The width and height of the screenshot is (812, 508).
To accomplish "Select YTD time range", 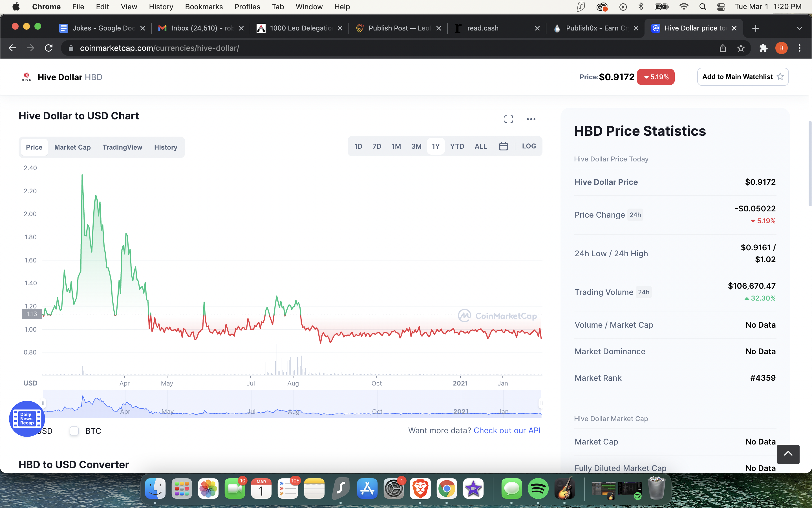I will tap(457, 146).
